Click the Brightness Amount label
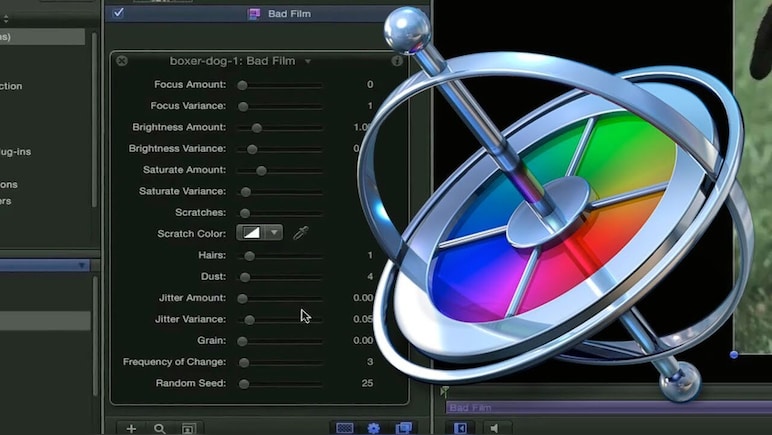772x435 pixels. [179, 127]
